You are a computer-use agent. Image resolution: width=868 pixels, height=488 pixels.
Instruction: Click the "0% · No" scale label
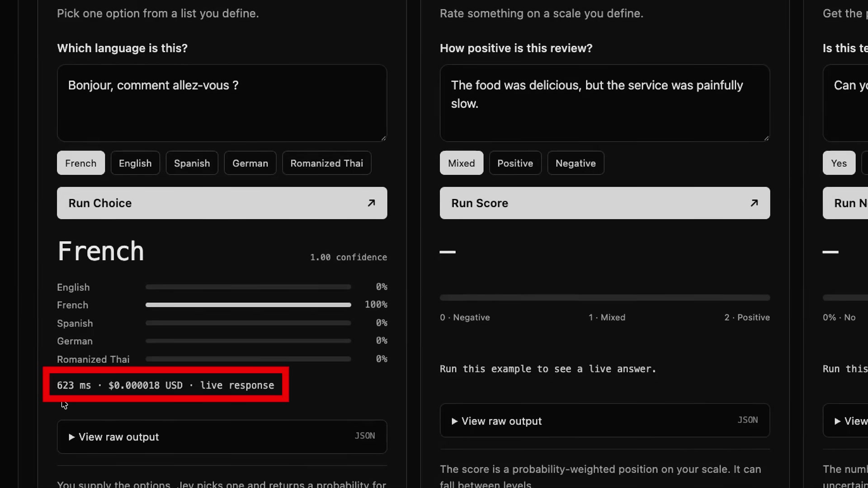[x=839, y=318]
